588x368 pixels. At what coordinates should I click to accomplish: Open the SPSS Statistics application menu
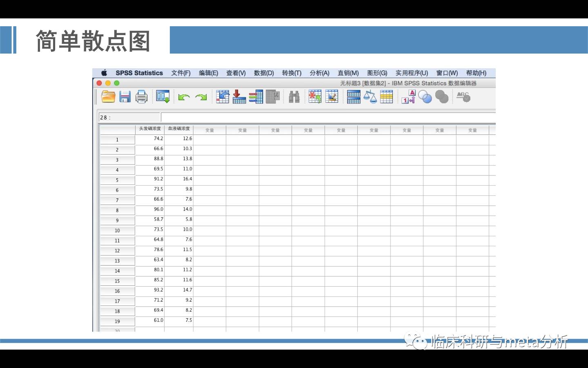[139, 73]
